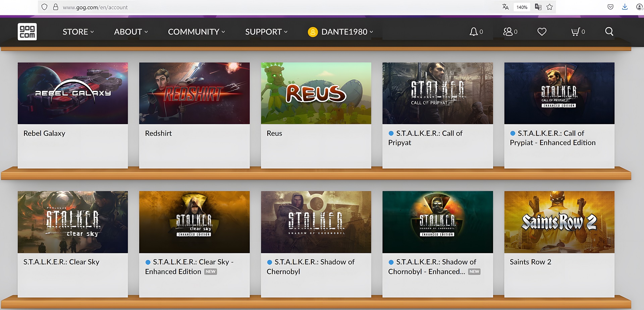Open S.T.A.L.K.E.R. Call of Pripyat cover
Screen dimensions: 644x310
click(438, 93)
